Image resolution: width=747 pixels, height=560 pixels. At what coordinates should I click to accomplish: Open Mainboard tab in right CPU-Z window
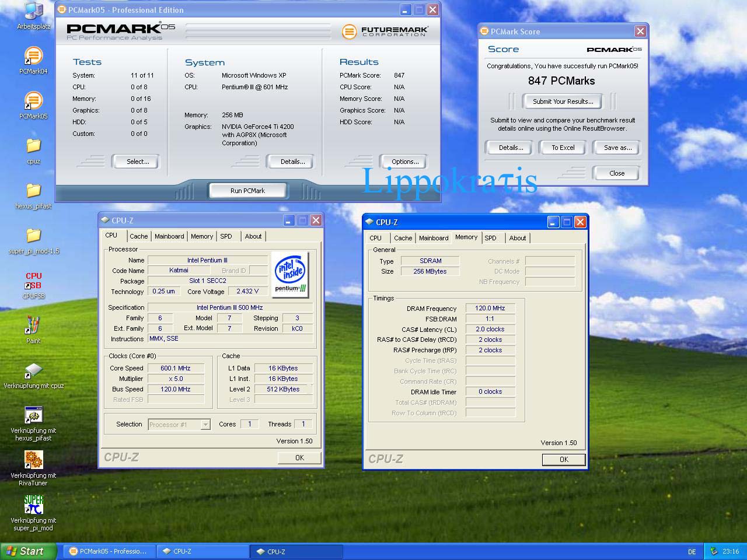pyautogui.click(x=434, y=238)
